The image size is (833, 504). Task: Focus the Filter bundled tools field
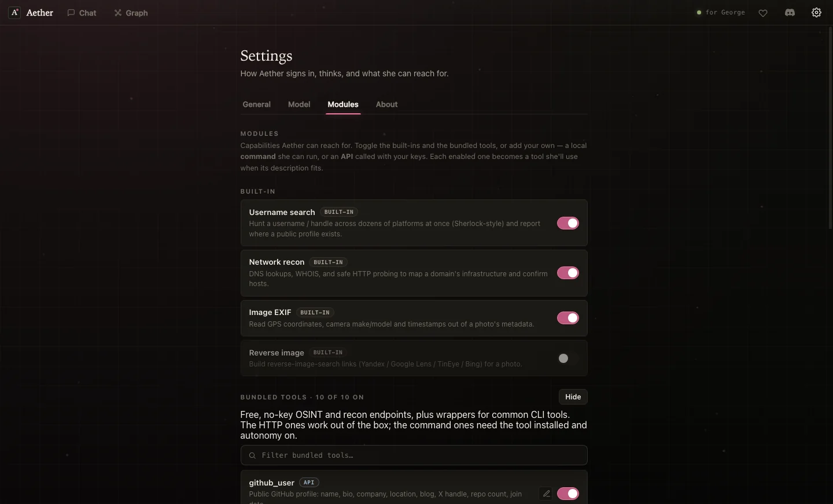414,455
